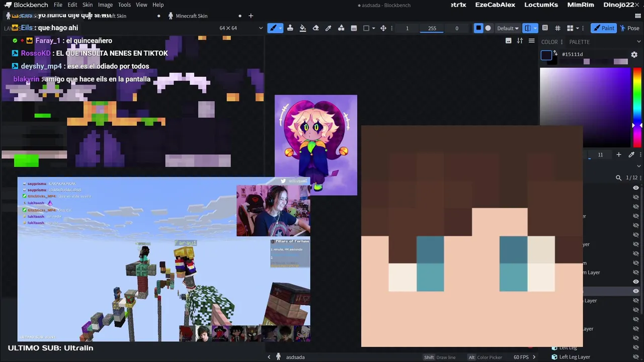Open the brush tool options arrow
Screen dimensions: 644x362
pyautogui.click(x=280, y=28)
